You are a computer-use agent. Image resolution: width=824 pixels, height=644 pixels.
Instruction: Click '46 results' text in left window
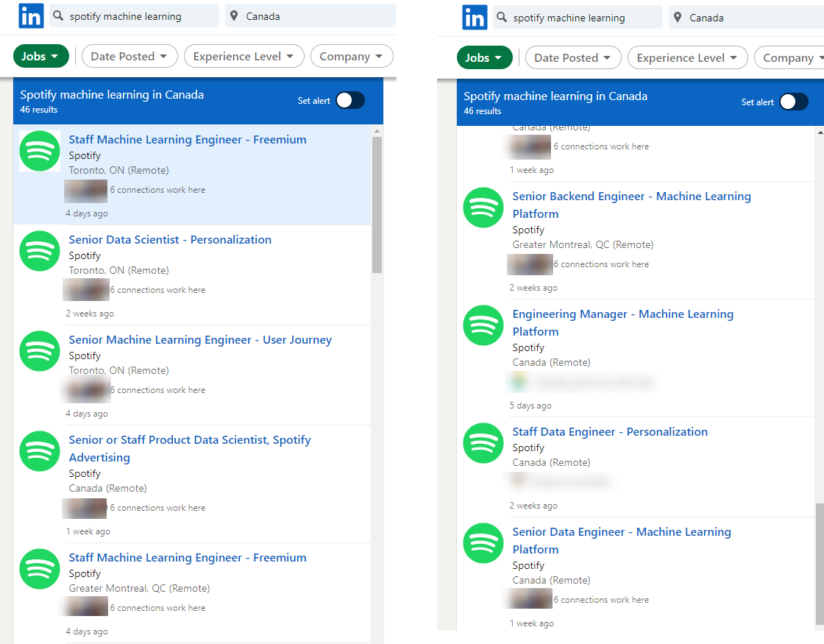pos(39,110)
